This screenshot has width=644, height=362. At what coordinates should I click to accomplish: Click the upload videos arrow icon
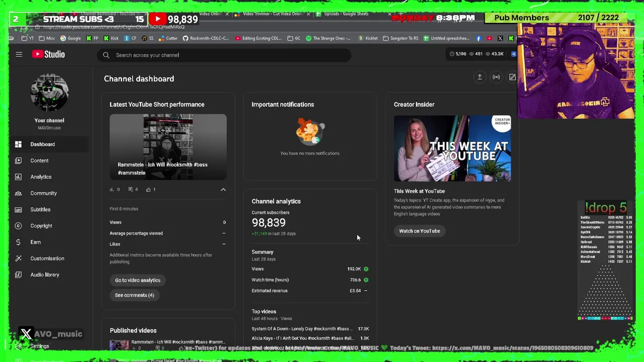pos(479,77)
